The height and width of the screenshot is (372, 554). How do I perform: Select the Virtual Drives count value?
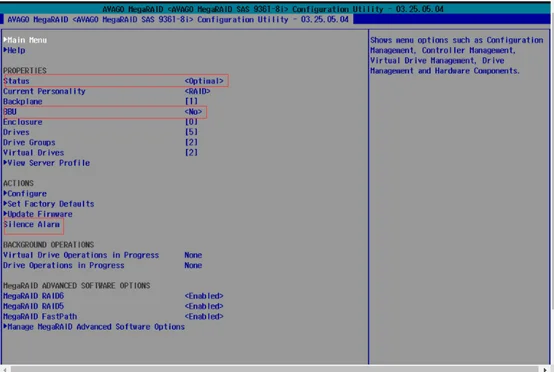191,153
